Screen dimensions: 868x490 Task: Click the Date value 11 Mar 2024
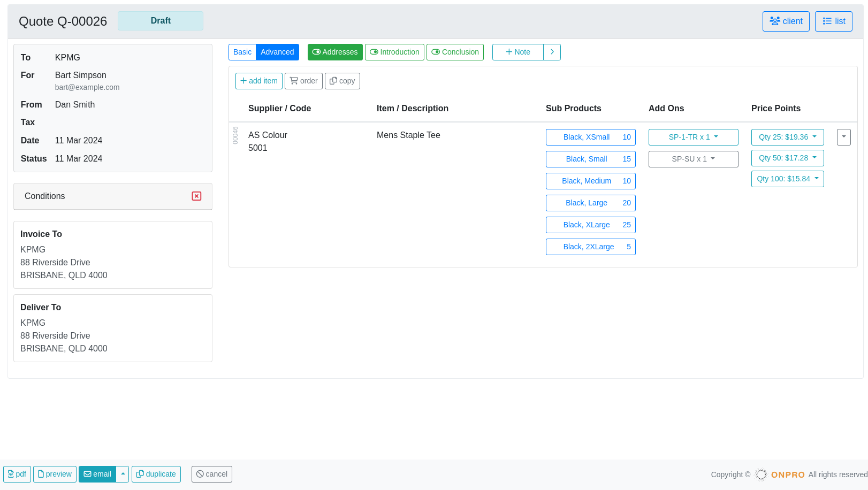click(x=79, y=141)
